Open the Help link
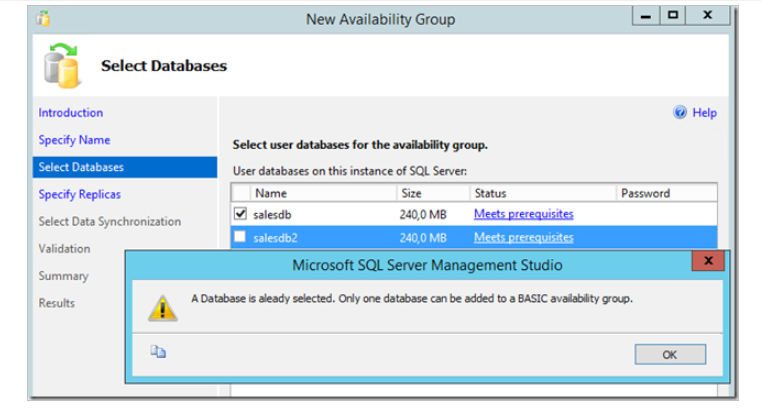Screen dimensions: 761x408 [x=704, y=113]
